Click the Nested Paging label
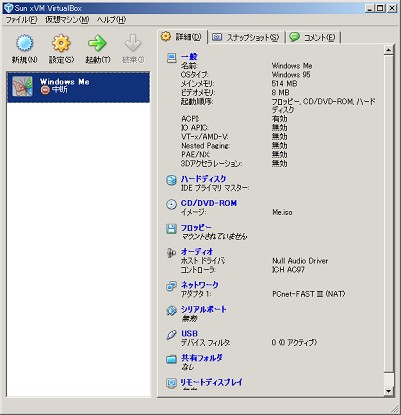 pos(205,146)
